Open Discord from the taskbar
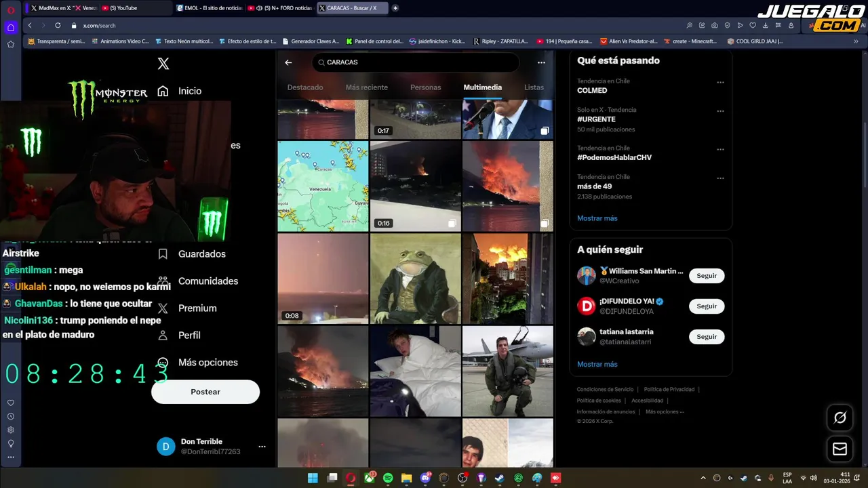The image size is (868, 488). coord(425,478)
